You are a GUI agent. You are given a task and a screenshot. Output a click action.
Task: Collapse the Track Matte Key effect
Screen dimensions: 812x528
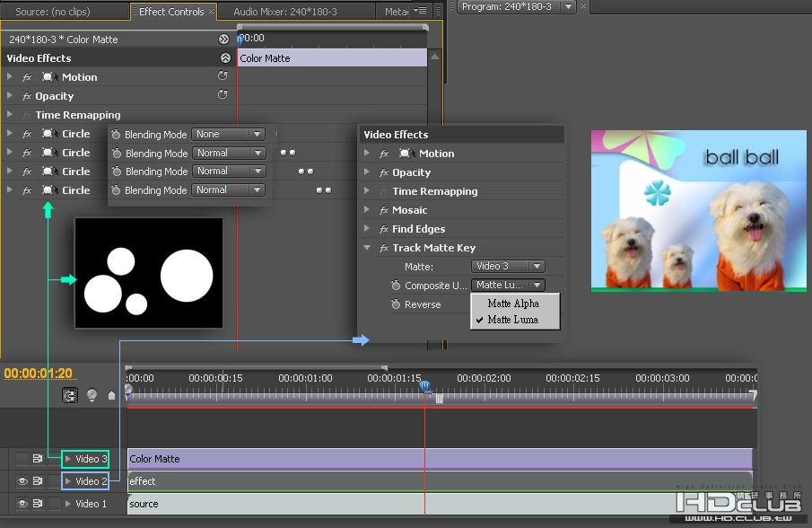tap(367, 248)
